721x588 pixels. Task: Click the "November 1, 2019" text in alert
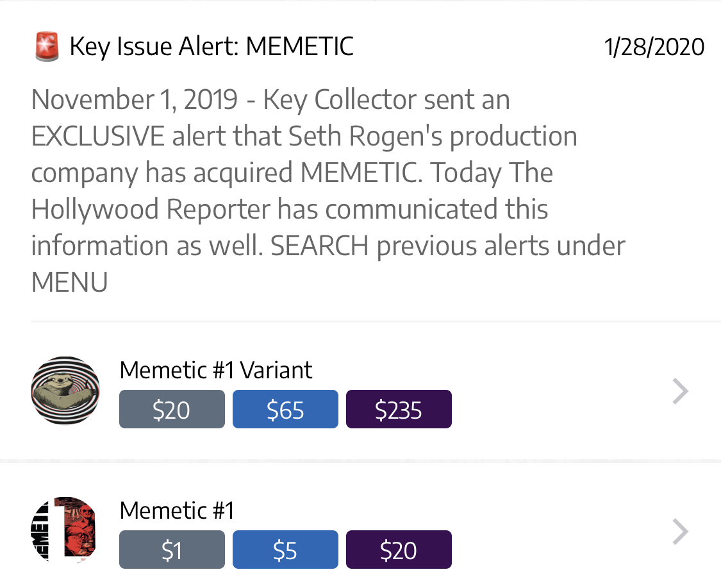click(x=135, y=100)
